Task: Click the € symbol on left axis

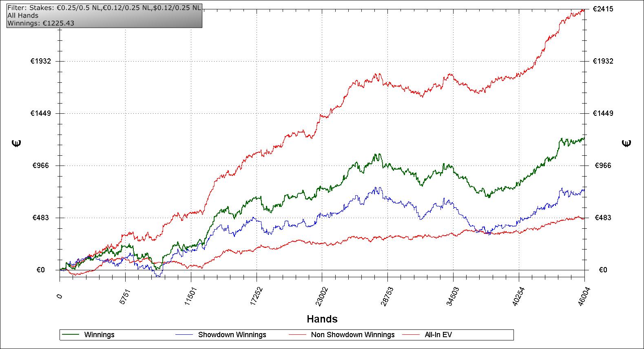Action: tap(17, 143)
